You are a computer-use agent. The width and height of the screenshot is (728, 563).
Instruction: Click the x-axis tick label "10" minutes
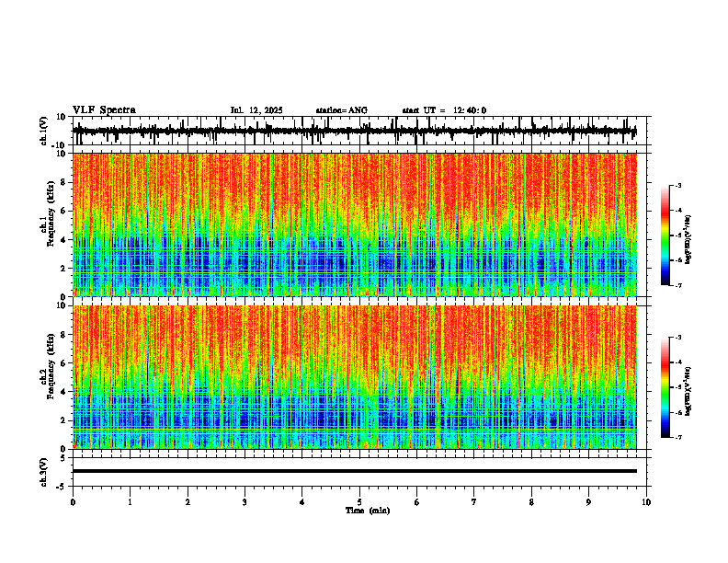(646, 502)
